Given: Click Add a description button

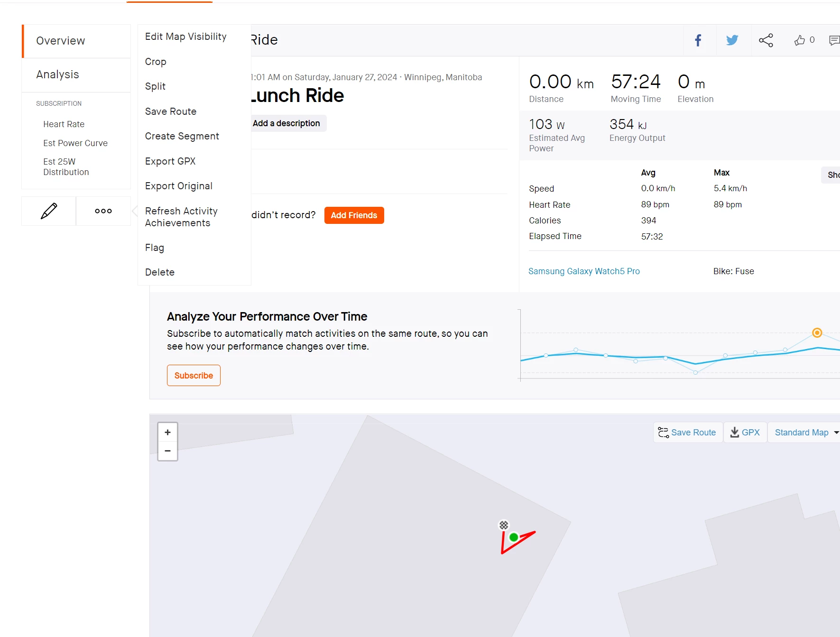Looking at the screenshot, I should point(286,123).
